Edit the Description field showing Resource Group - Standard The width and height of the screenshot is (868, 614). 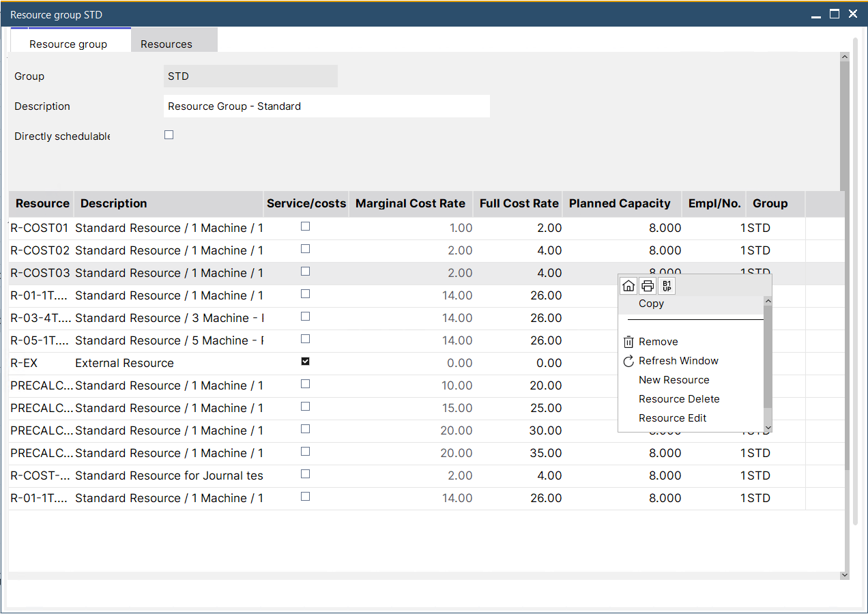(x=326, y=106)
